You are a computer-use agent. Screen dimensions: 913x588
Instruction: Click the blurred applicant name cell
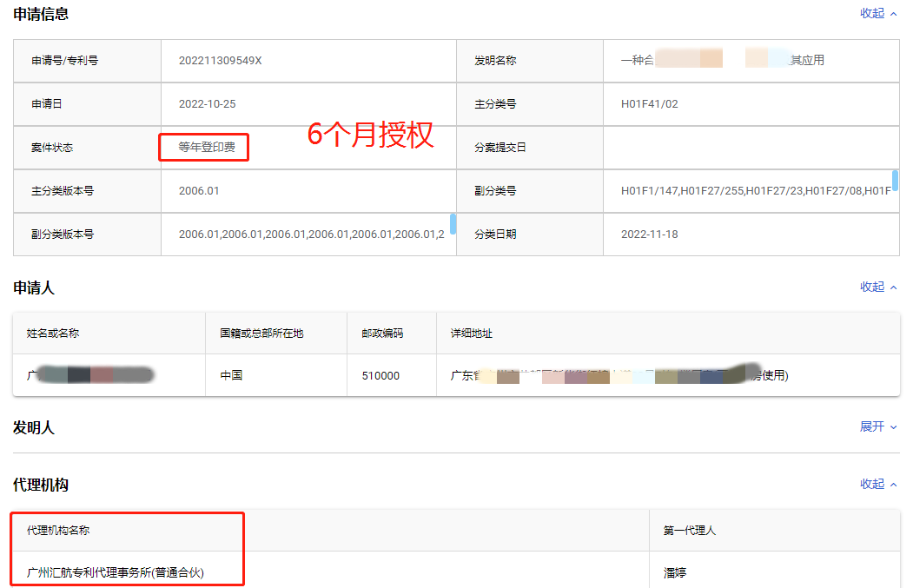109,375
